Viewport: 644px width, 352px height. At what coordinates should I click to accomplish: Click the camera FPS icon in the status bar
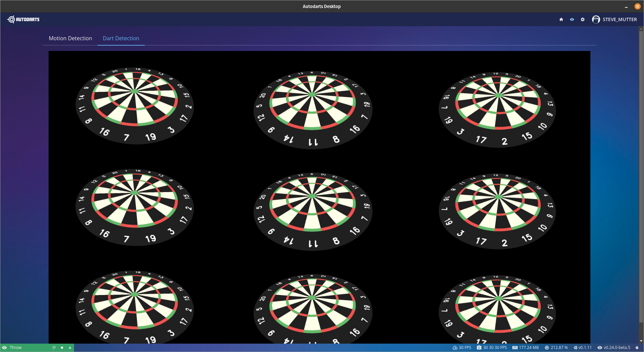coord(479,348)
